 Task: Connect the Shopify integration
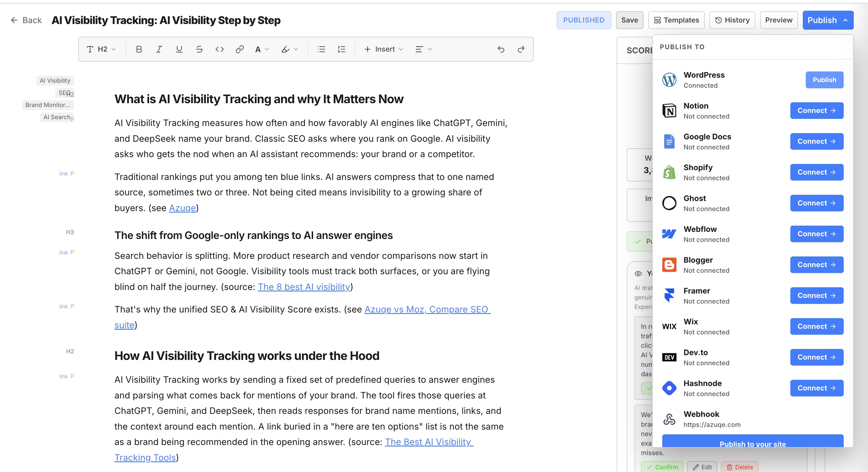coord(816,172)
